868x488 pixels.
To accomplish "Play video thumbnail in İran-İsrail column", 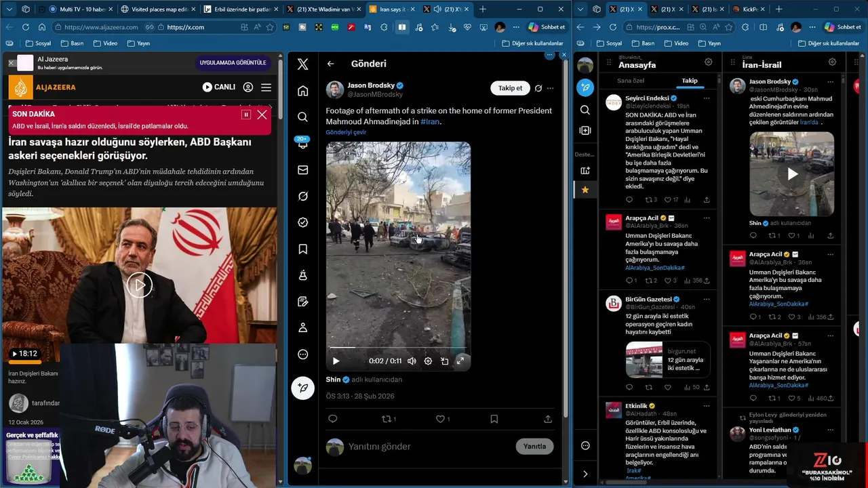I will click(792, 174).
